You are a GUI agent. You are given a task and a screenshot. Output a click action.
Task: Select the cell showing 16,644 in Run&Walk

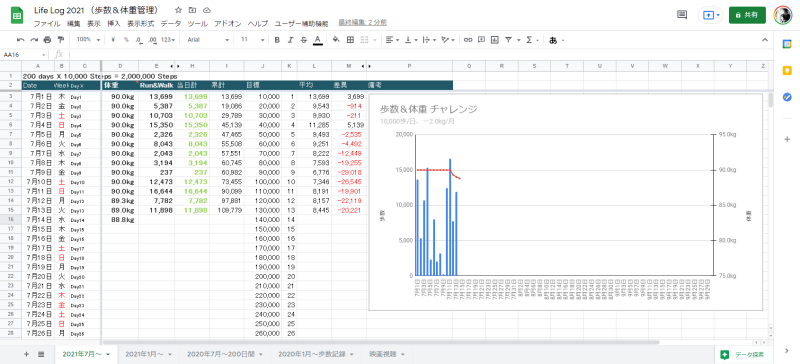point(157,191)
